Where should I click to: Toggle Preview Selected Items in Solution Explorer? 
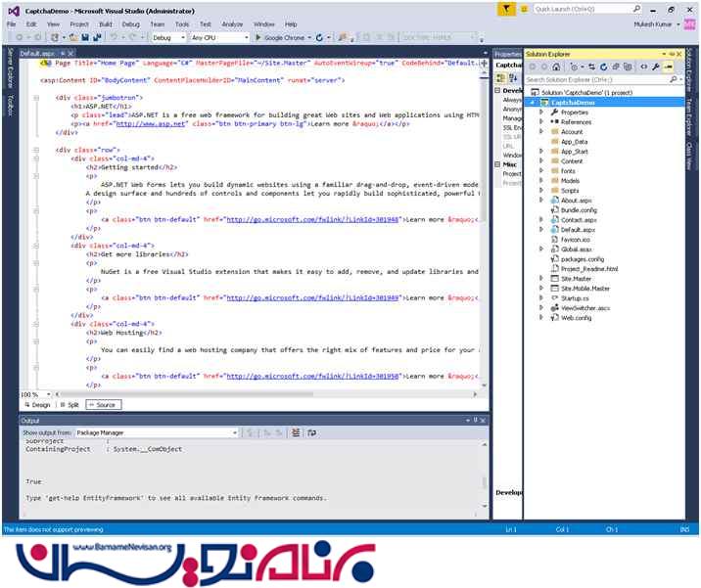[x=668, y=68]
